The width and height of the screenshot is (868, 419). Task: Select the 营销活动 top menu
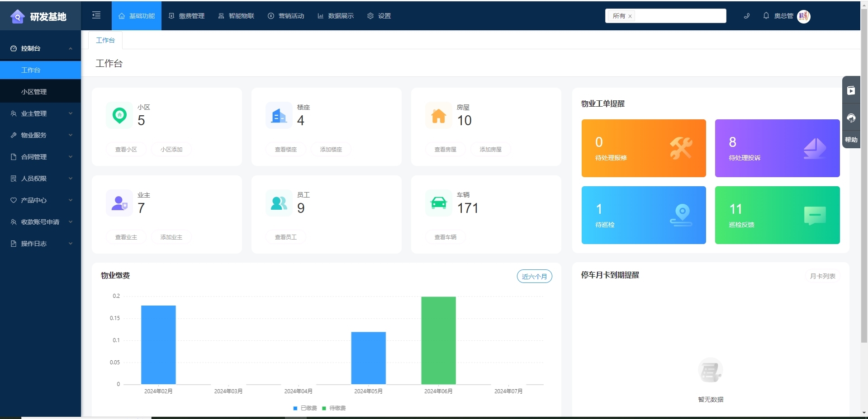pyautogui.click(x=286, y=16)
